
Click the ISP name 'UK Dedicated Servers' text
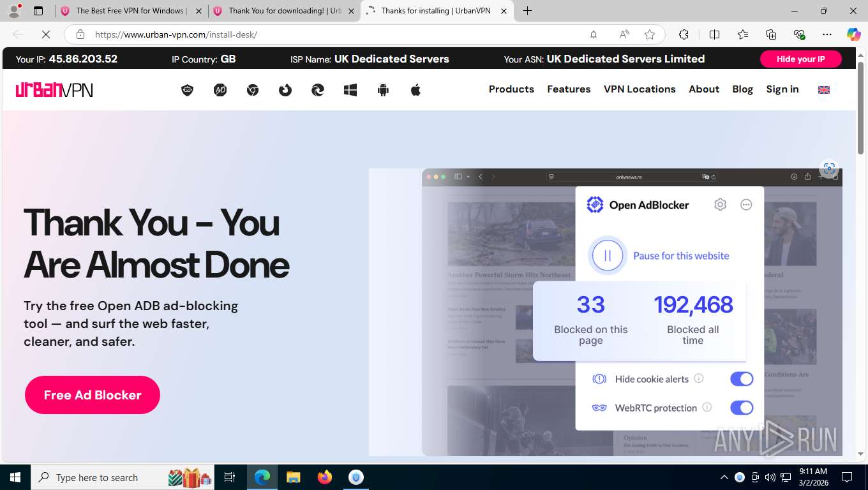[391, 59]
